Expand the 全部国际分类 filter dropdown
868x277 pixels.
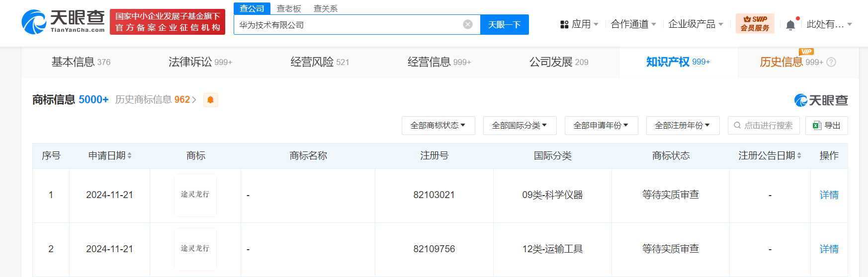pyautogui.click(x=520, y=126)
